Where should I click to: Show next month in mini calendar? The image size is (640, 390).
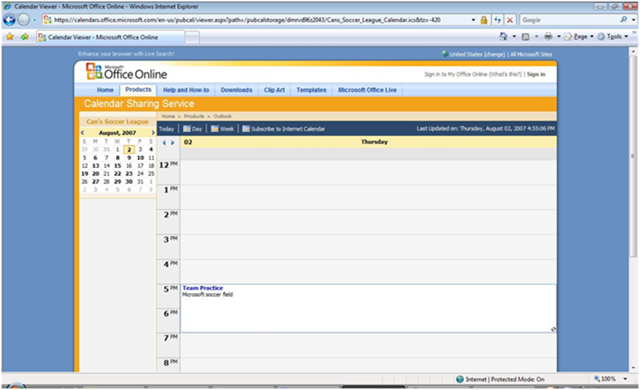[153, 133]
